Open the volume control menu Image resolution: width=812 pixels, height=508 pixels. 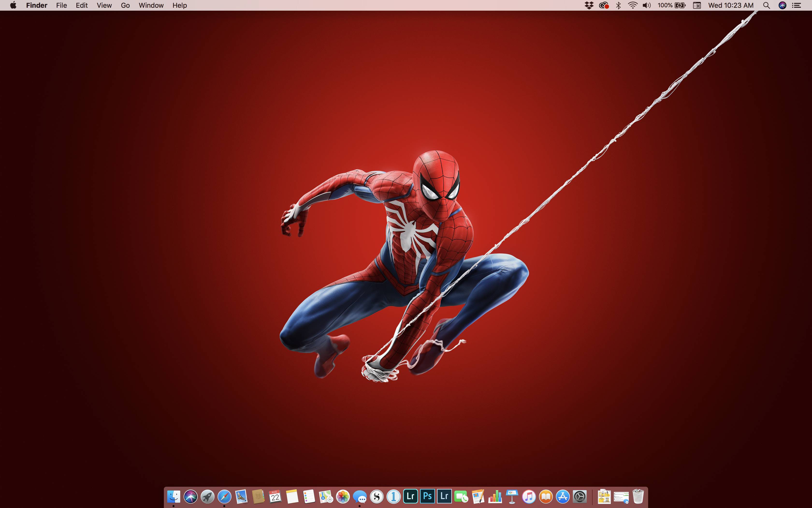coord(647,5)
